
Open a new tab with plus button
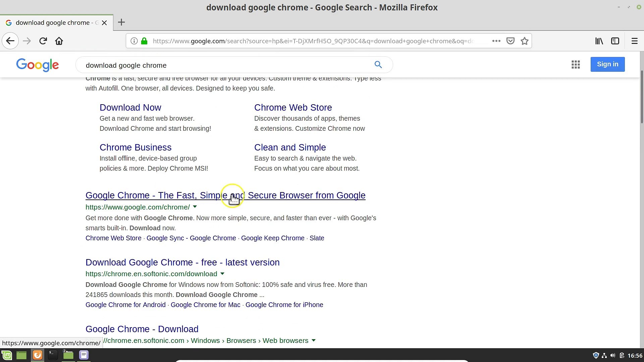(121, 22)
